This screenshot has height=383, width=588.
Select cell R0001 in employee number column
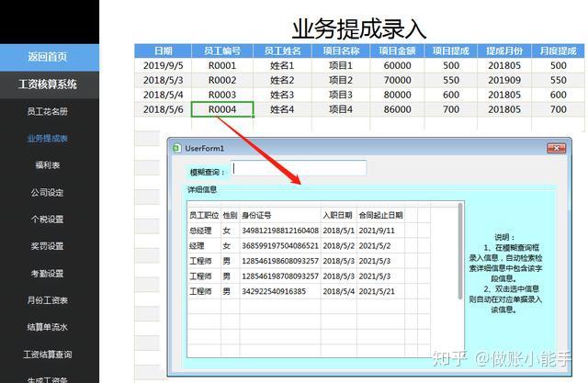tap(222, 65)
